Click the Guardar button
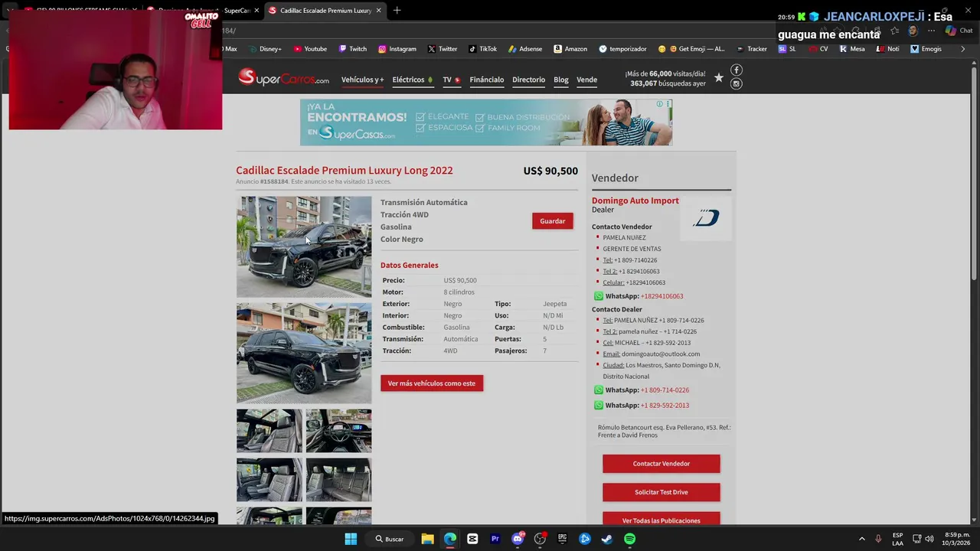The width and height of the screenshot is (980, 551). coord(552,221)
